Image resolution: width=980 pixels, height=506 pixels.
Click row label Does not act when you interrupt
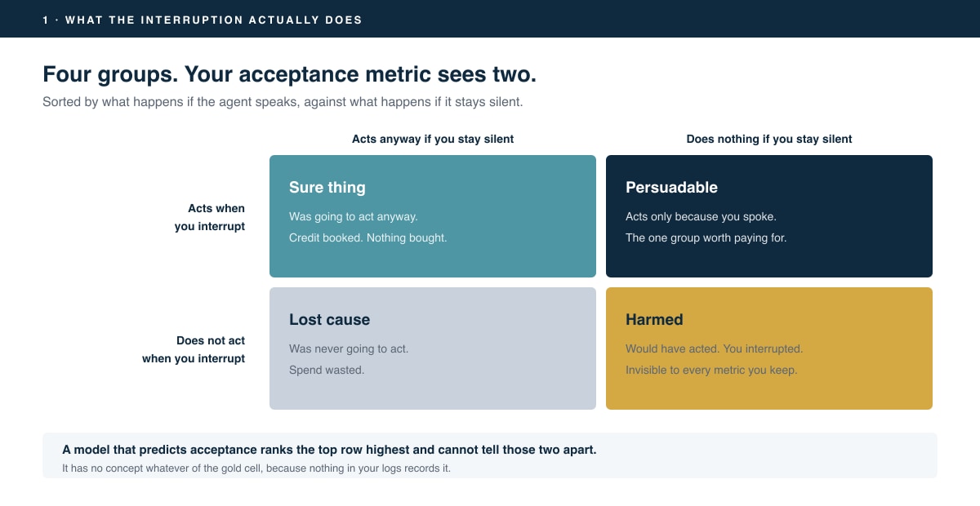[194, 349]
